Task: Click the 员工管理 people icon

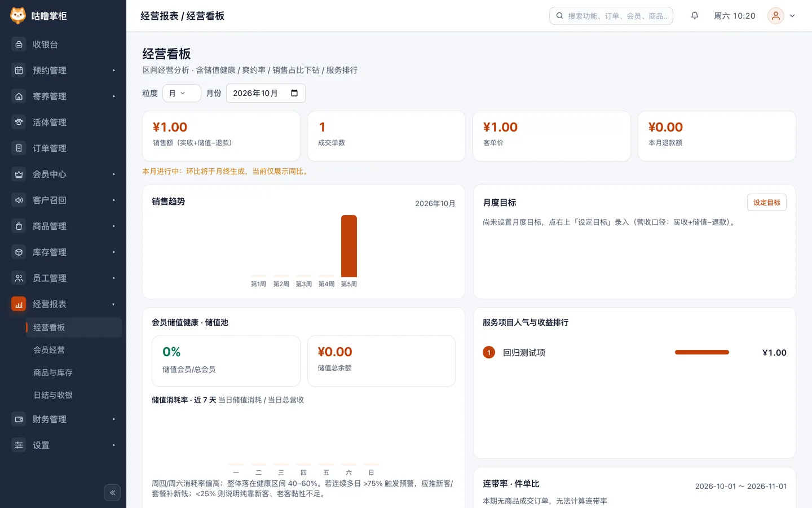Action: (19, 278)
